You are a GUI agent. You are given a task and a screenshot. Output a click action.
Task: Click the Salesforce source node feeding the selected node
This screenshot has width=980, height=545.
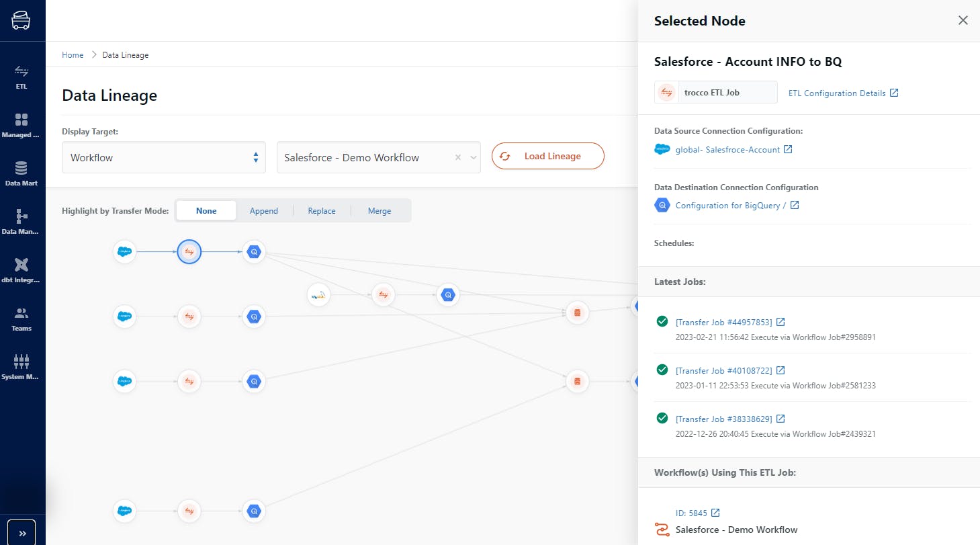[124, 252]
